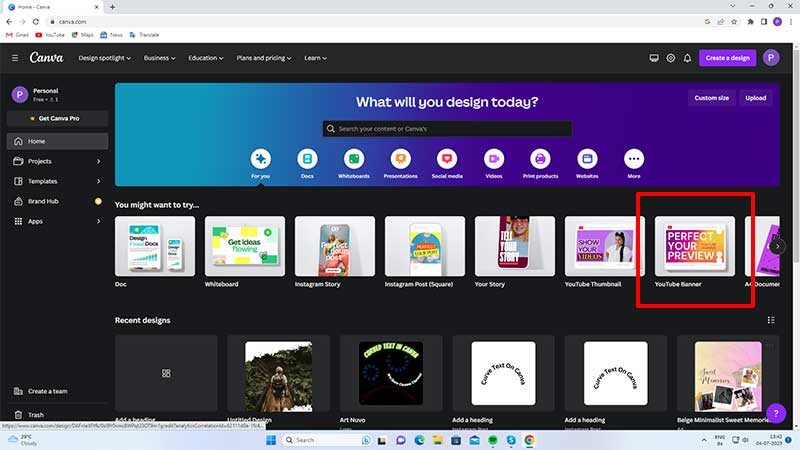Click Chrome address bar canva.com
Screen dimensions: 800x450
coord(375,21)
